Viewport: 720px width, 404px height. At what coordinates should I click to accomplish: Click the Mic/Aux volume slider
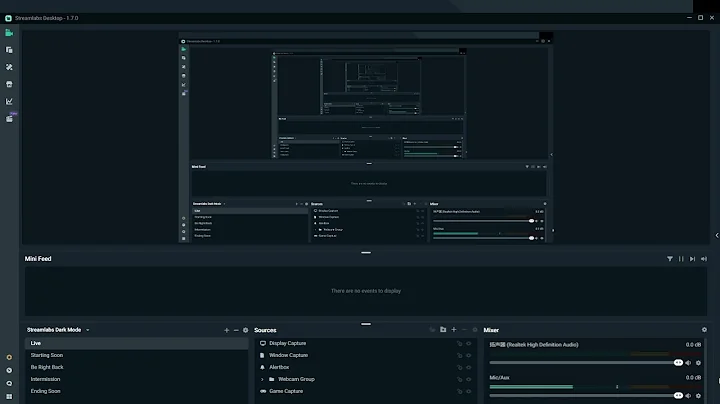pos(586,396)
